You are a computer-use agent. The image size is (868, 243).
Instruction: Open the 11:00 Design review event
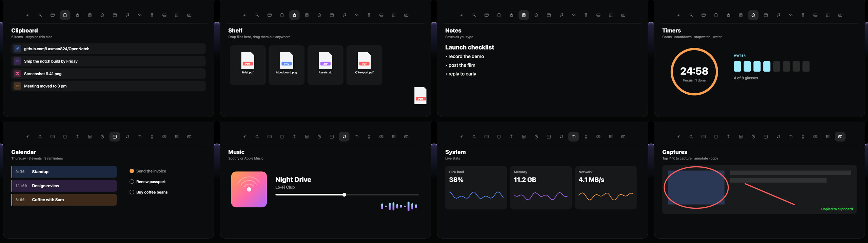coord(64,186)
